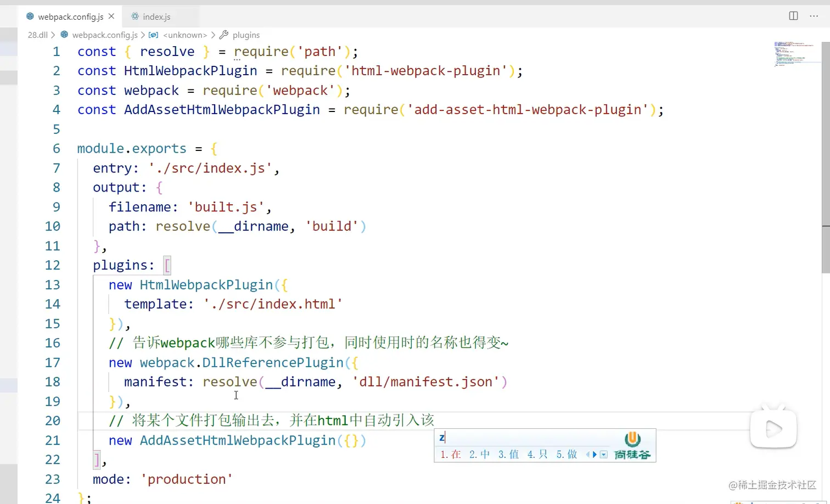Click 'require' on line 1
830x504 pixels.
(x=261, y=52)
